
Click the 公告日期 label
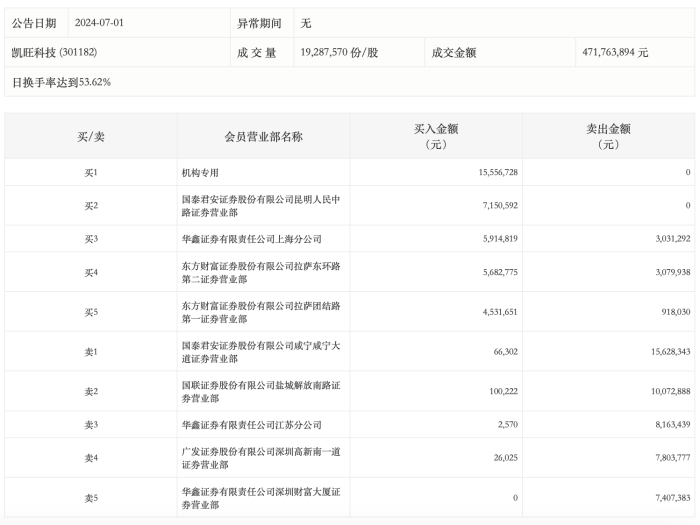pos(34,23)
